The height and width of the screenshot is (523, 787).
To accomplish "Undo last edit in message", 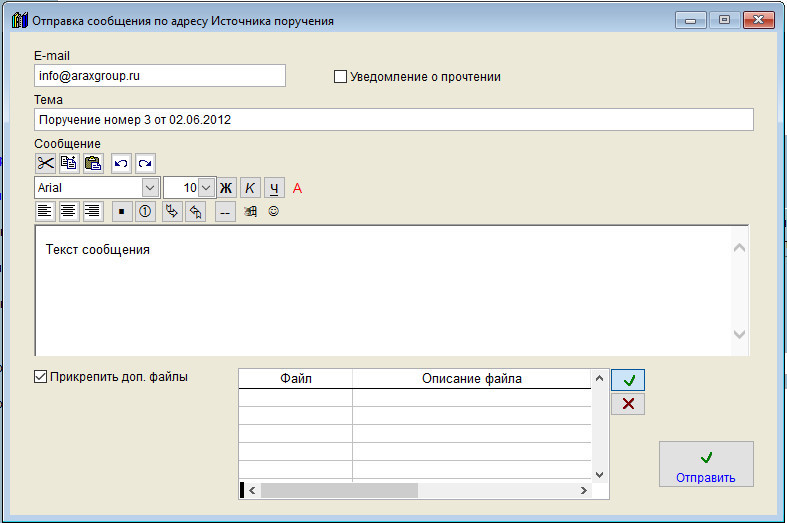I will click(121, 163).
